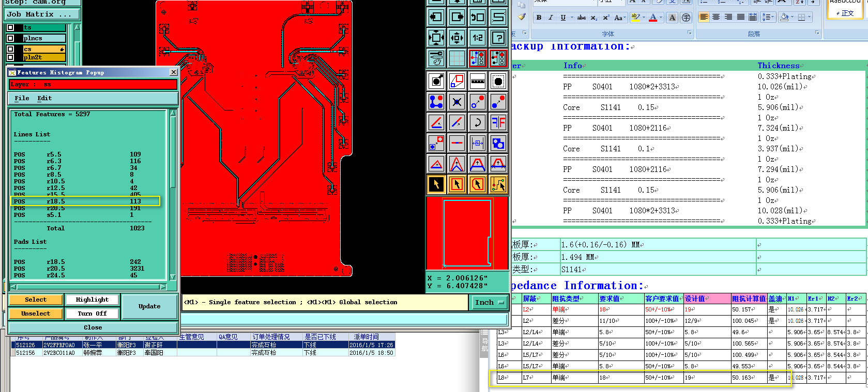
Task: Click the previous-zoom return icon
Action: 478,17
